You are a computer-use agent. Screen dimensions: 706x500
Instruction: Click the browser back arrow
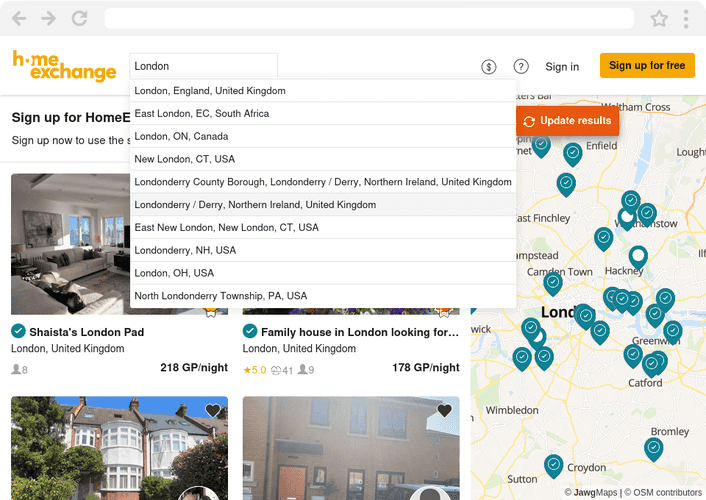(19, 18)
